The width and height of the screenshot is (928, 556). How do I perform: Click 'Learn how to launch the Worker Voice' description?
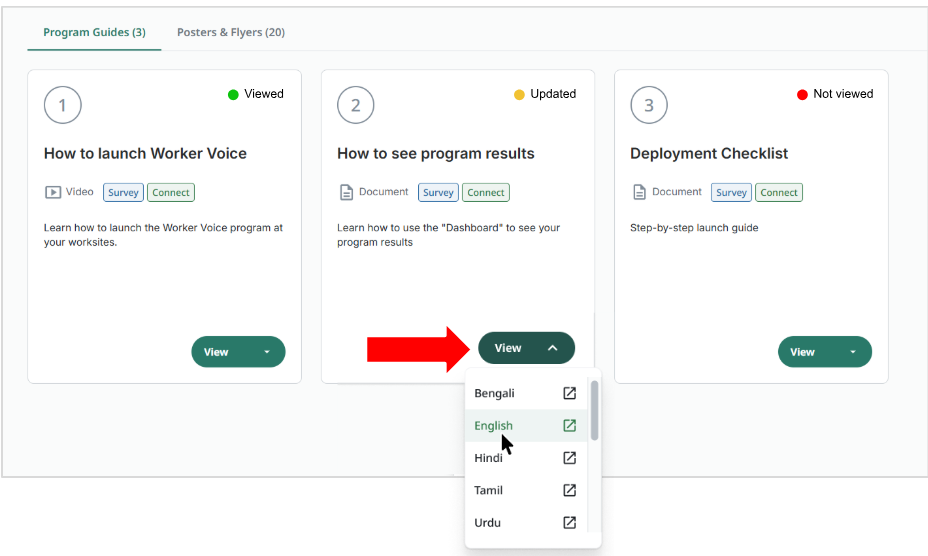pyautogui.click(x=163, y=235)
